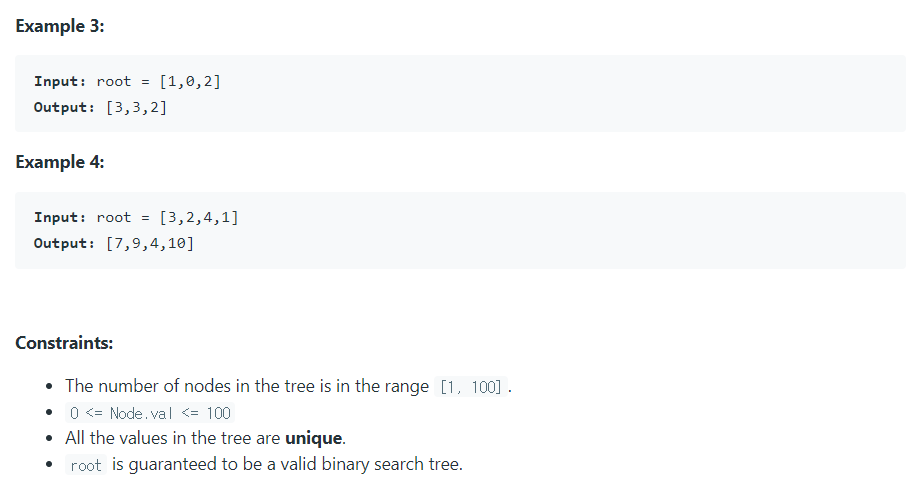Click Example 3 output value [3,3,2]

136,107
